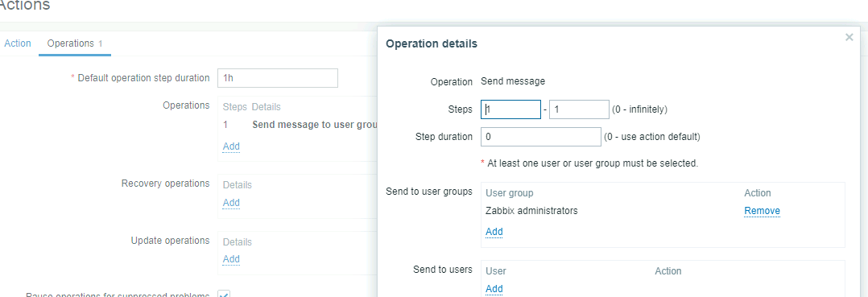Click the step number 1 in Operations
Screen dimensions: 868x297
point(225,125)
